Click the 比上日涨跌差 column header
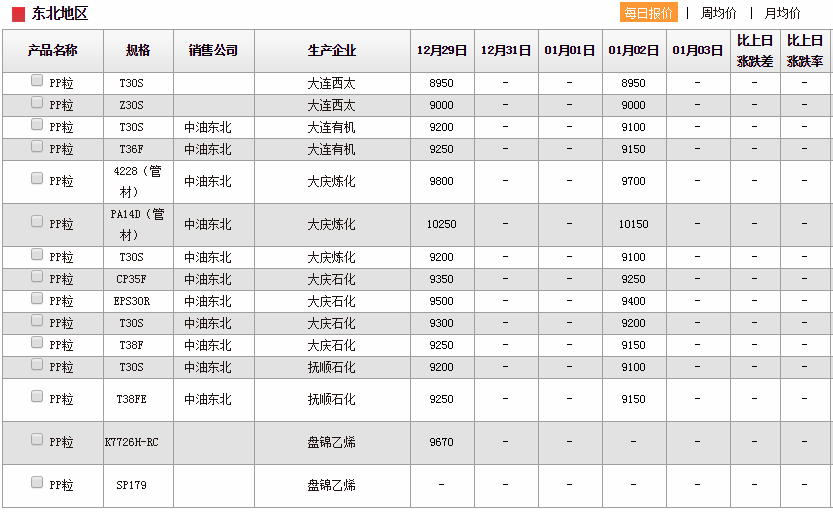 [755, 51]
